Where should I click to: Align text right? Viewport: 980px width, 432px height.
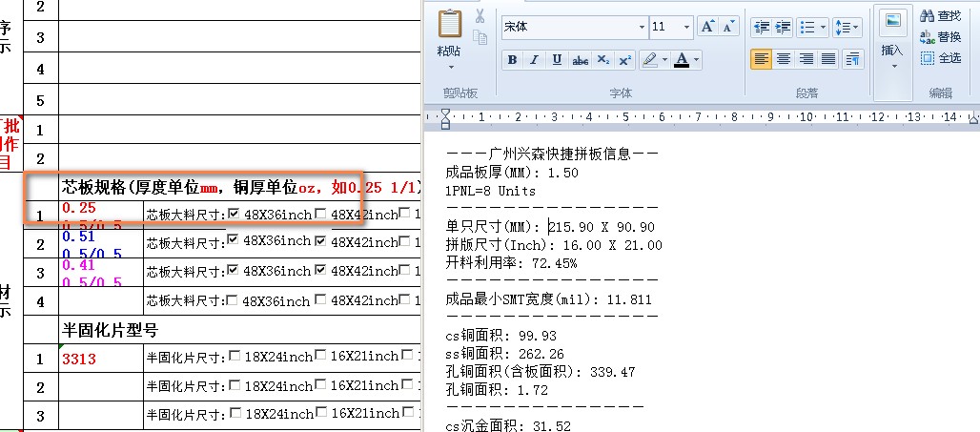pyautogui.click(x=806, y=59)
